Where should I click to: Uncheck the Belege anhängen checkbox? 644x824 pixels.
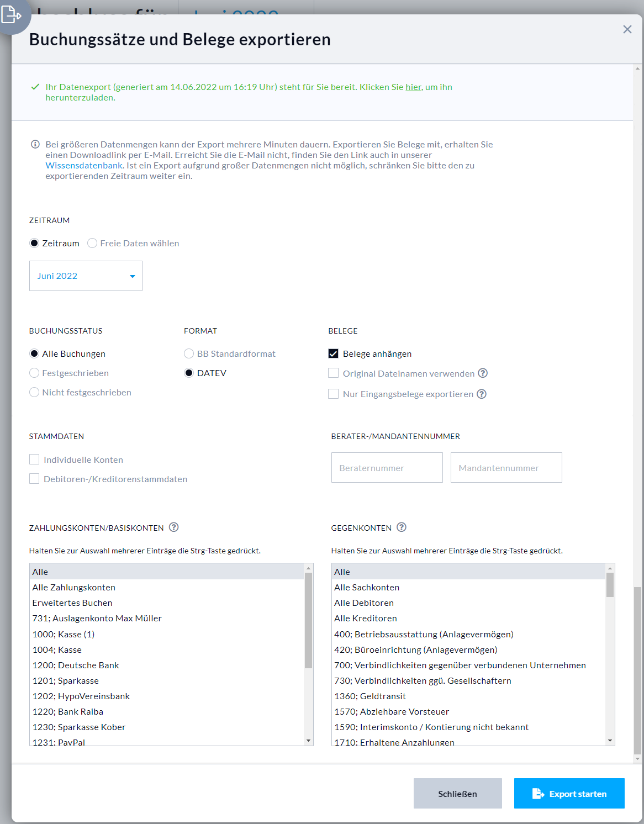(x=333, y=353)
